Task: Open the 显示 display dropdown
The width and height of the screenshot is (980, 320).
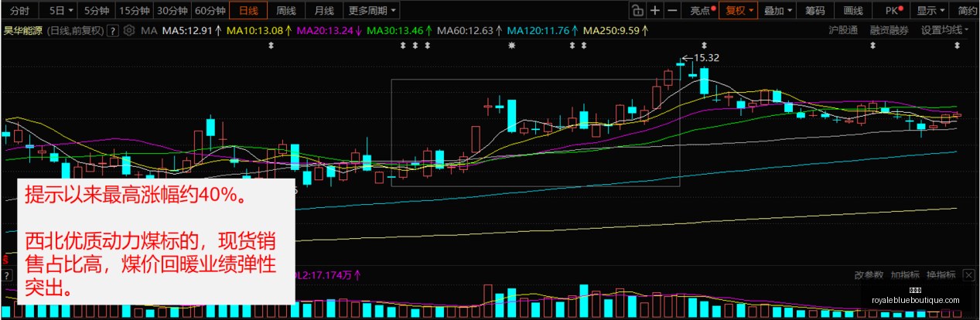Action: (x=931, y=11)
